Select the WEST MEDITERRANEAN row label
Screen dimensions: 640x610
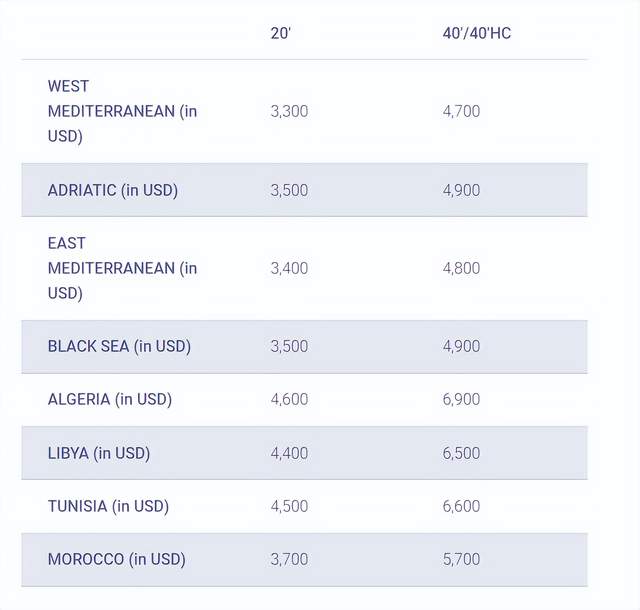(122, 111)
